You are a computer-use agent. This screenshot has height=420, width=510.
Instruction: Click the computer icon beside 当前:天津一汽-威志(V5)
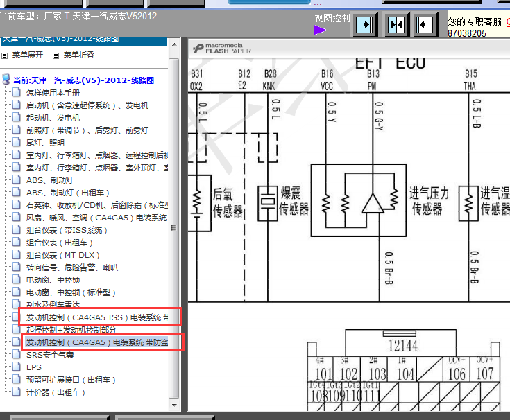(x=6, y=79)
